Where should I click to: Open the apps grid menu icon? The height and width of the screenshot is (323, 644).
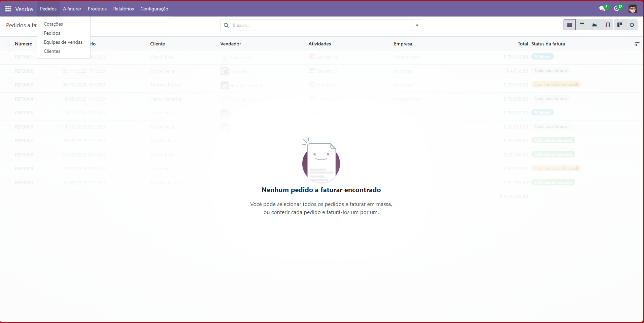tap(8, 9)
